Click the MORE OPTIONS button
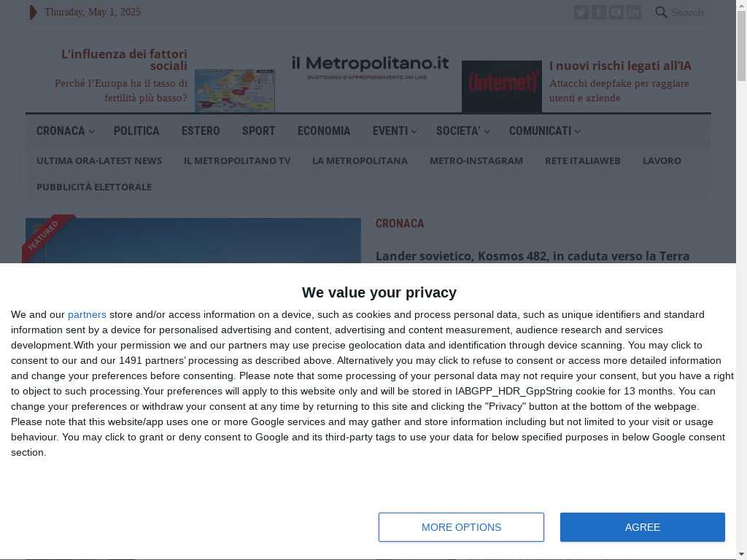 point(461,527)
